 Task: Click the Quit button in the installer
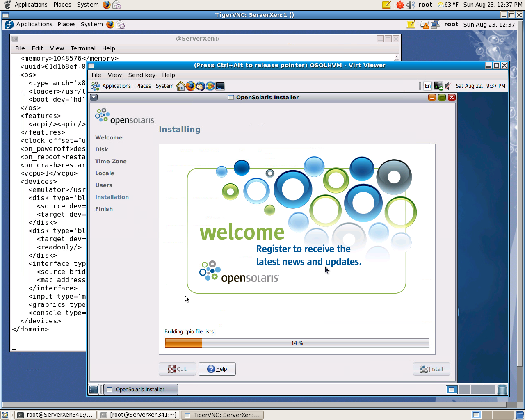click(177, 369)
